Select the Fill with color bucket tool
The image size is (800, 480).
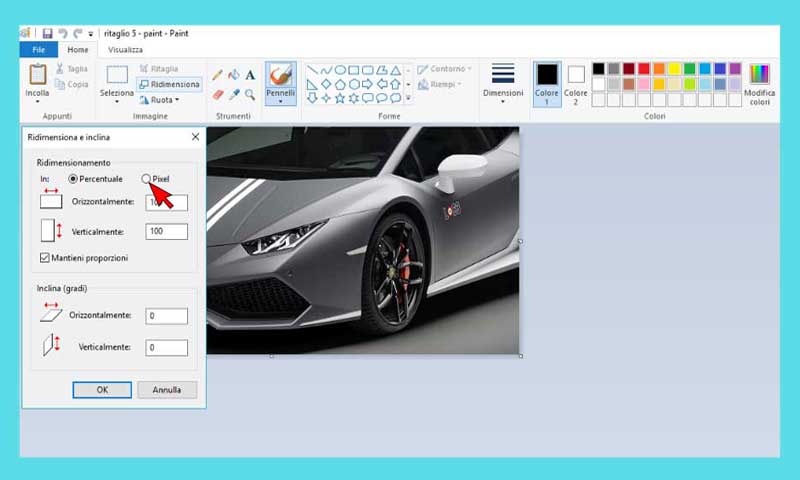[x=233, y=75]
